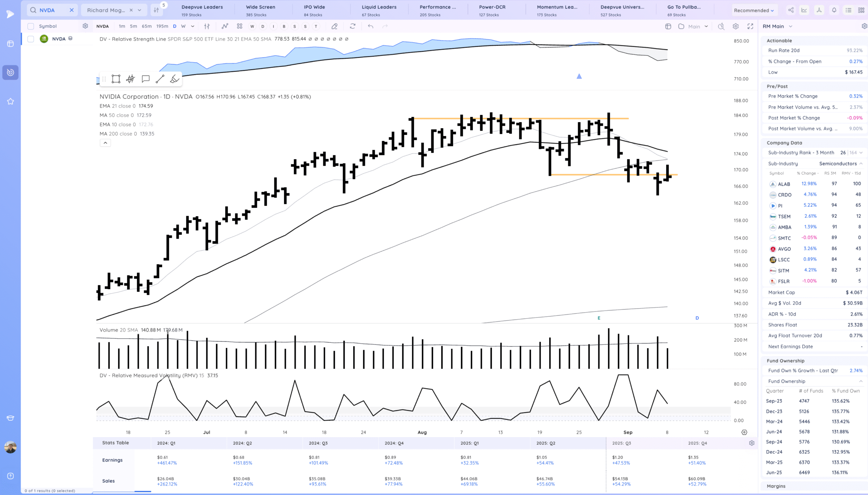Open the education cap icon in sidebar
Viewport: 868px width, 495px height.
tap(11, 418)
